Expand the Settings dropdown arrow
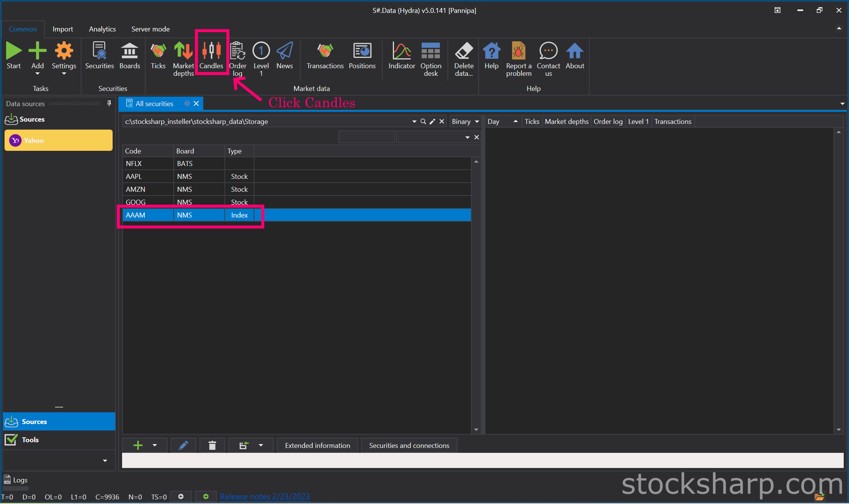The height and width of the screenshot is (504, 849). (x=64, y=74)
